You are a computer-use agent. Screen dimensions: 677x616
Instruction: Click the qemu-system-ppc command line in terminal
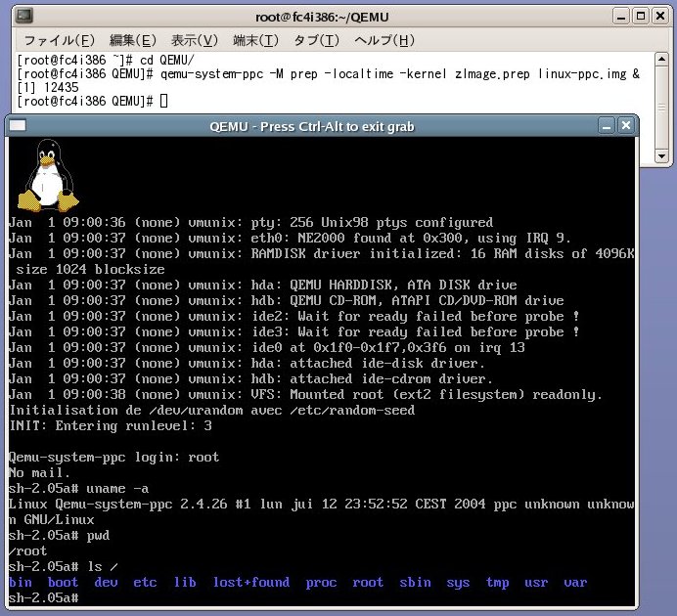(328, 73)
